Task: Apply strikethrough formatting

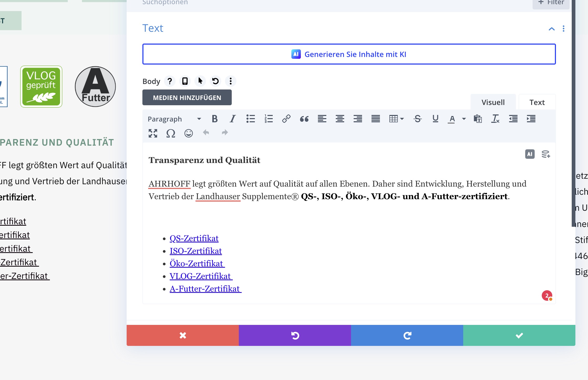Action: coord(417,119)
